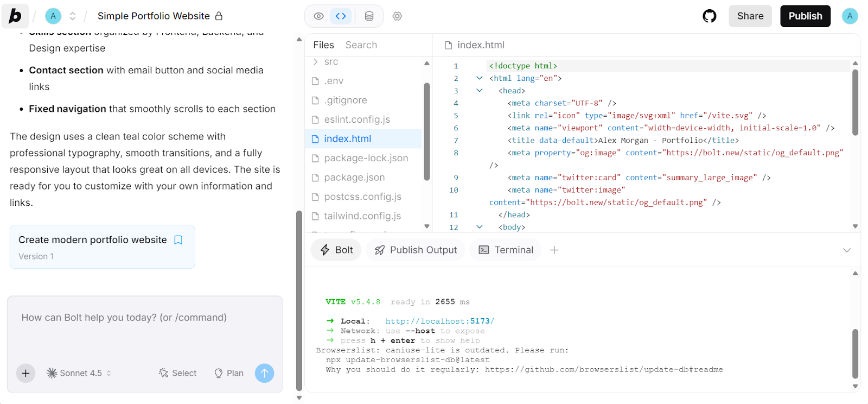Screen dimensions: 868x404
Task: Open user avatar in top right
Action: [850, 16]
